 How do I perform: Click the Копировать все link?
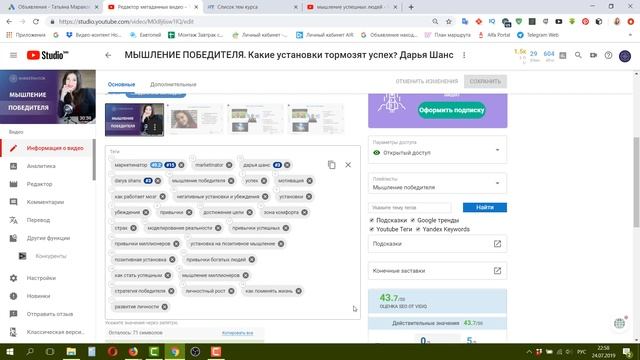(x=237, y=333)
